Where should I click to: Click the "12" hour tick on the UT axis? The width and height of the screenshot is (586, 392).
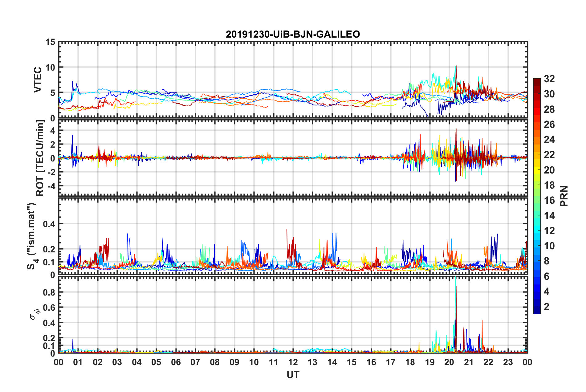(x=293, y=362)
